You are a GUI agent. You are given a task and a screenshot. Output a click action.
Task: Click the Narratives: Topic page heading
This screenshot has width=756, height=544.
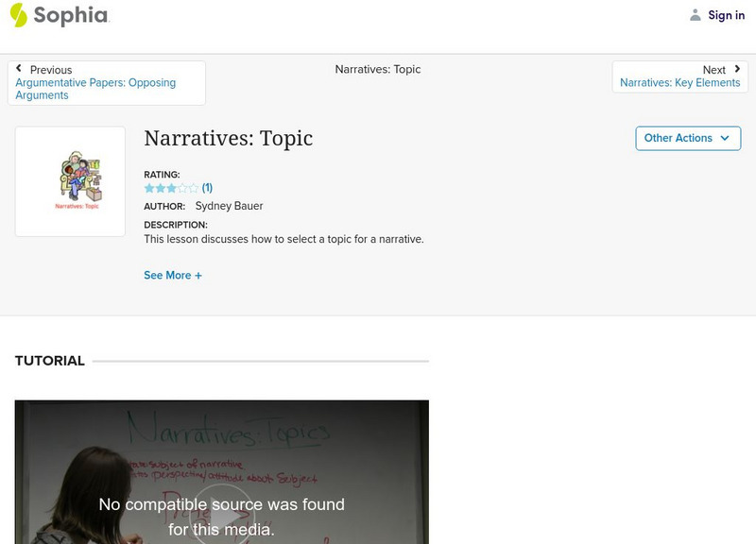point(228,138)
